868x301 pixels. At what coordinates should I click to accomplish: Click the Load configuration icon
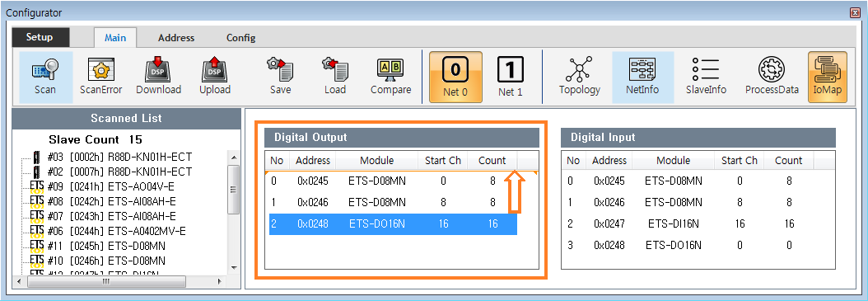coord(335,77)
